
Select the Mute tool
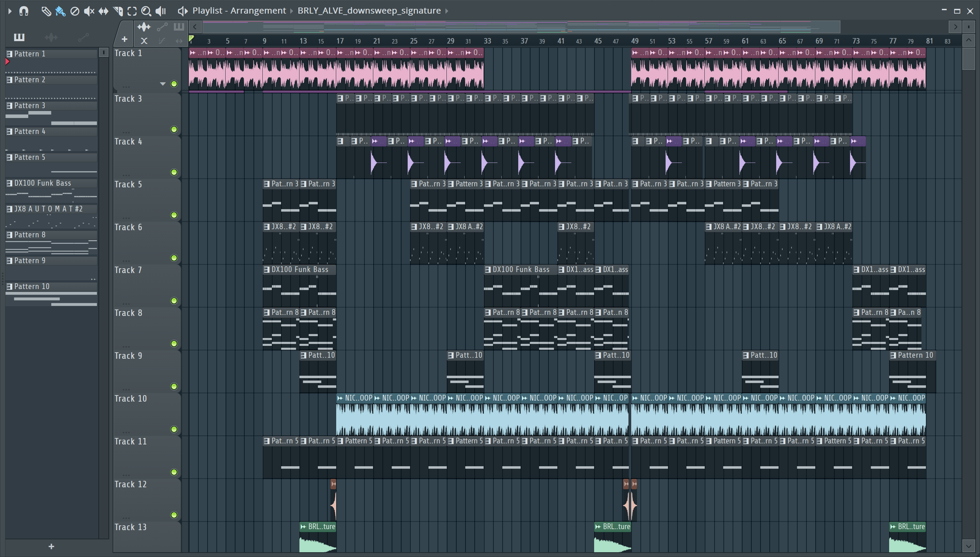(x=89, y=11)
